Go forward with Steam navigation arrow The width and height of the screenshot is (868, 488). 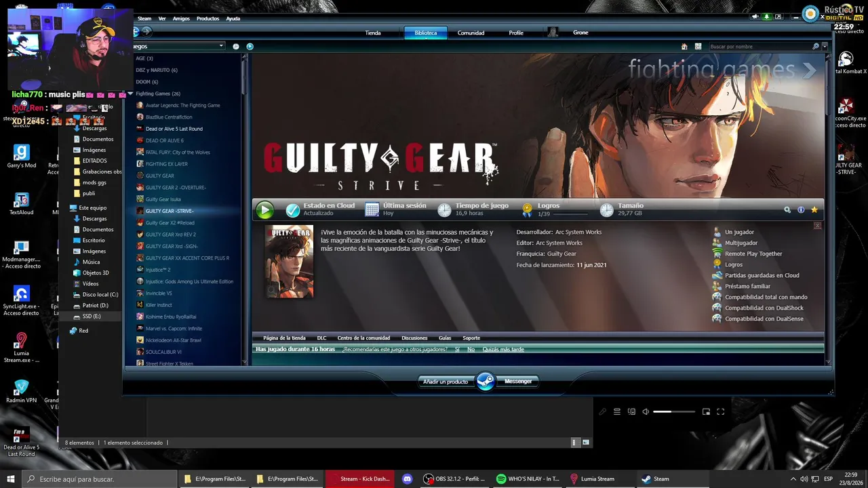point(146,32)
